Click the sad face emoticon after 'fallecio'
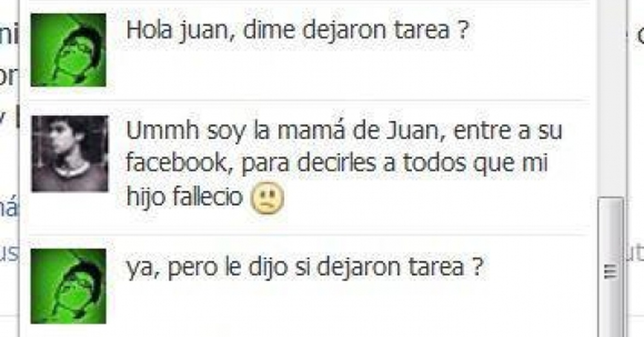 (x=267, y=198)
